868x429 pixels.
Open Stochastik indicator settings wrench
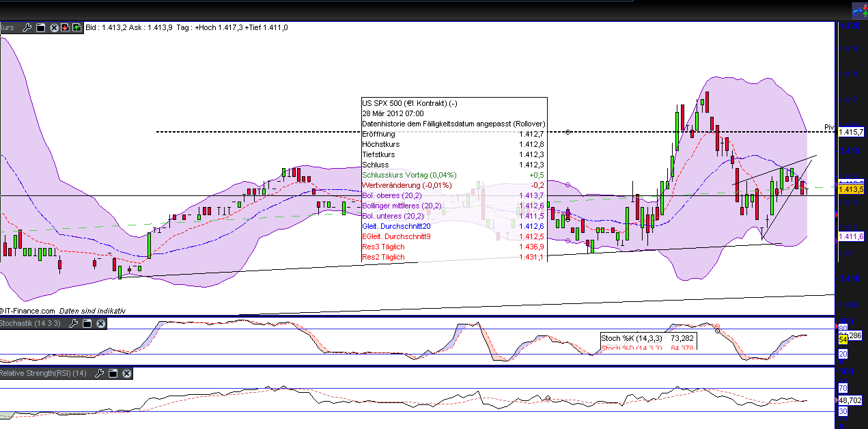73,324
